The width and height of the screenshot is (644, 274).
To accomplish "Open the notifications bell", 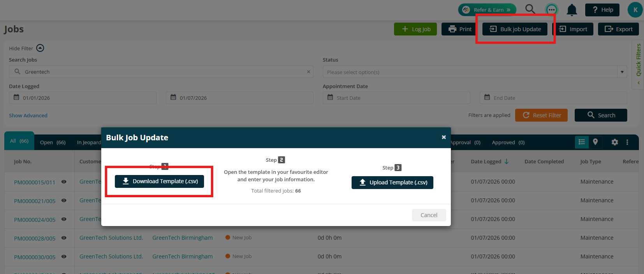I will [572, 10].
